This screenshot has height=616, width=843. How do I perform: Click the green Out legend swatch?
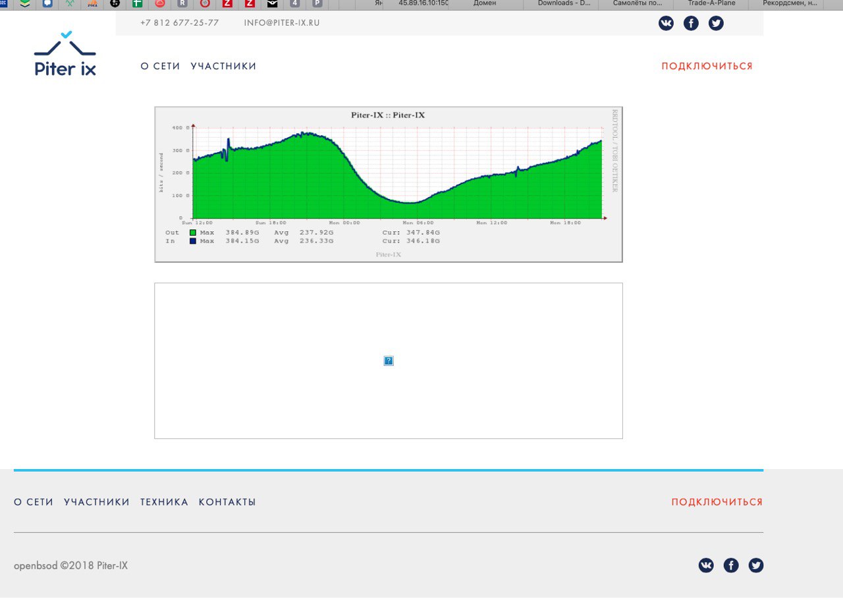point(193,233)
